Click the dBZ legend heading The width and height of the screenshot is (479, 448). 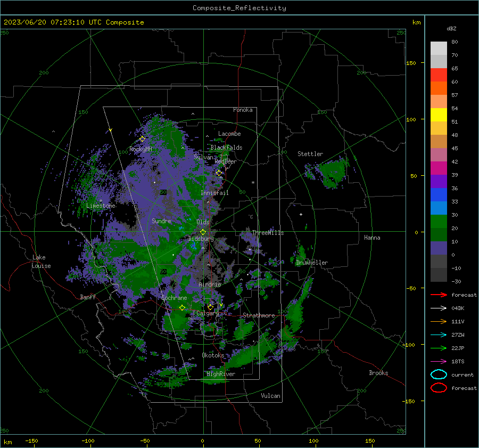451,29
